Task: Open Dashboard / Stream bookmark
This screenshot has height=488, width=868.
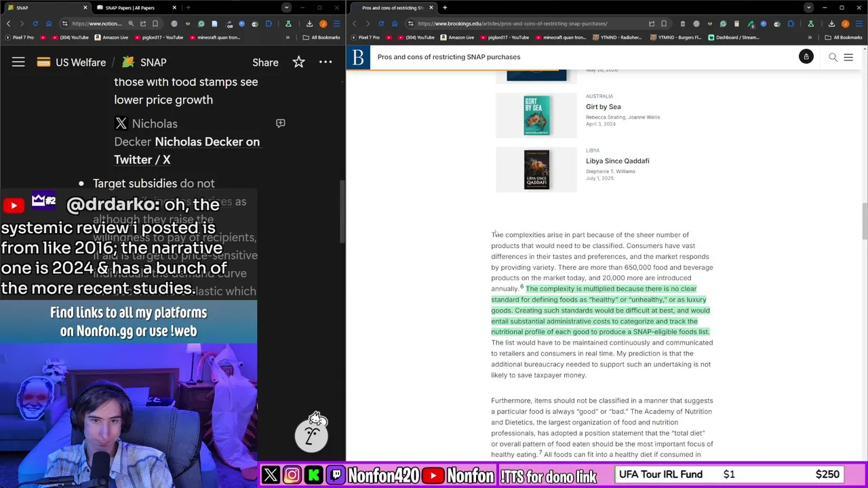Action: point(734,37)
